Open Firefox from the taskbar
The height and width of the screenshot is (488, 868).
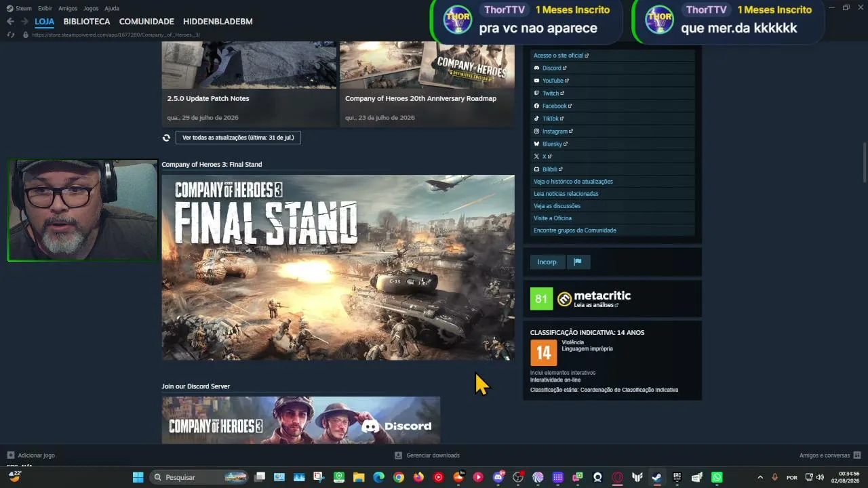418,477
